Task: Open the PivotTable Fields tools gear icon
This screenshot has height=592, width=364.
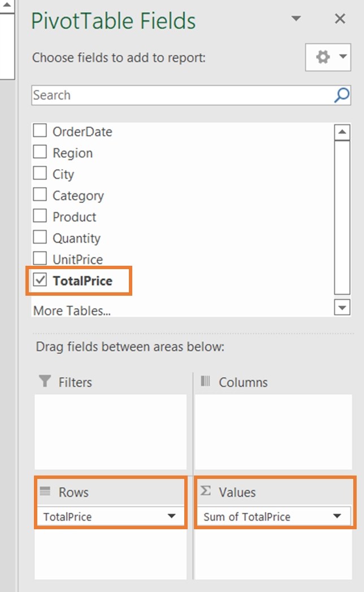Action: pyautogui.click(x=323, y=57)
